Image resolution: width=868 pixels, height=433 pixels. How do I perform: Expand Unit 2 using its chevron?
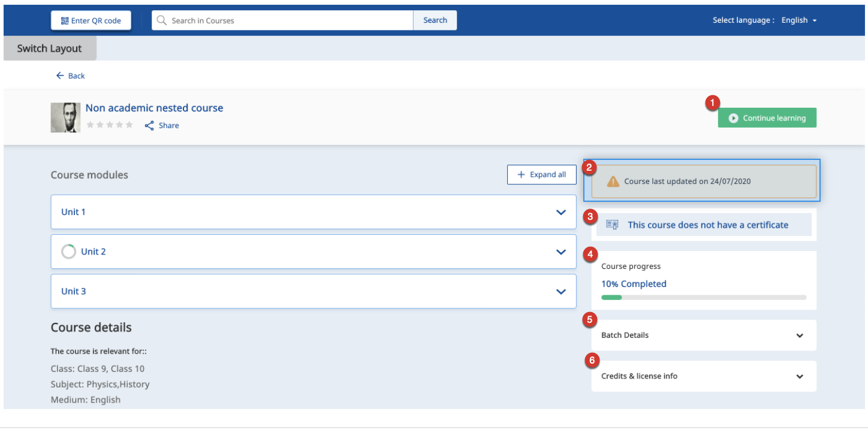coord(561,252)
